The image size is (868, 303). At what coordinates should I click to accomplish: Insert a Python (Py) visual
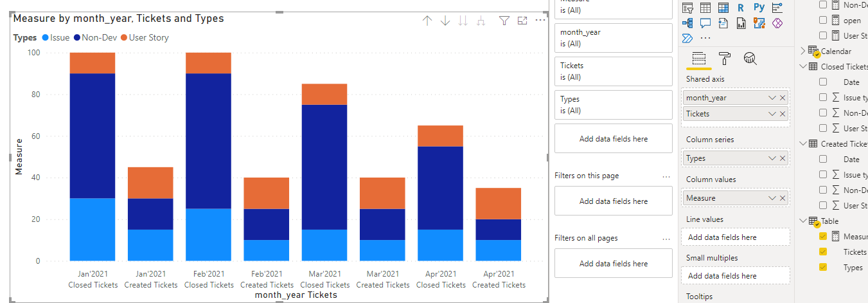coord(759,8)
